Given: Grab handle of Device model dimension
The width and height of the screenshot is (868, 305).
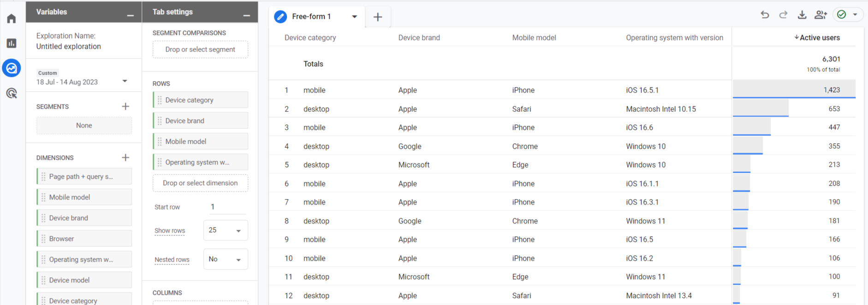Looking at the screenshot, I should 43,280.
